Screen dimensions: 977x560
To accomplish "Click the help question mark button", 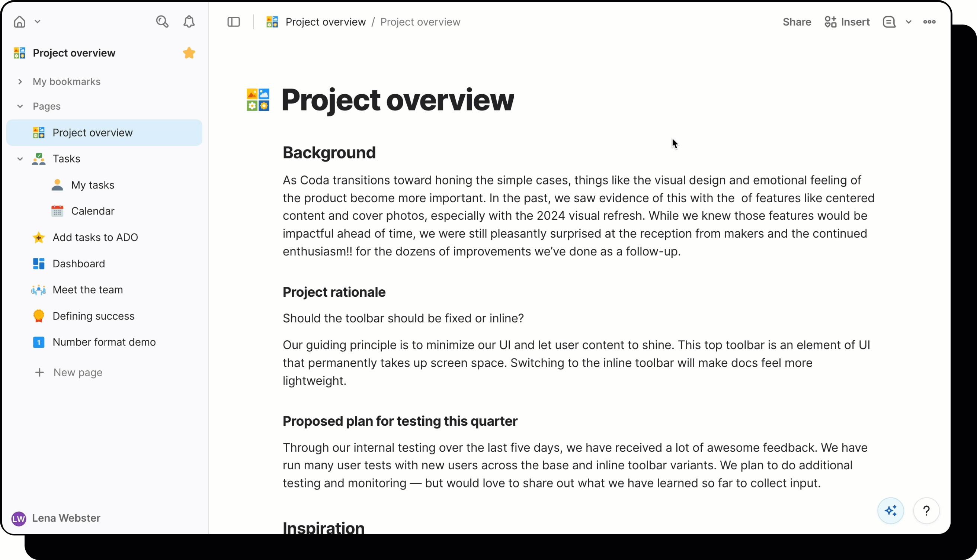I will click(x=926, y=511).
